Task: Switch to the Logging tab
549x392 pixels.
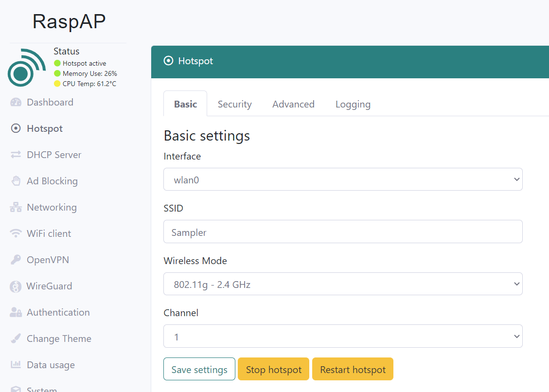Action: [353, 104]
